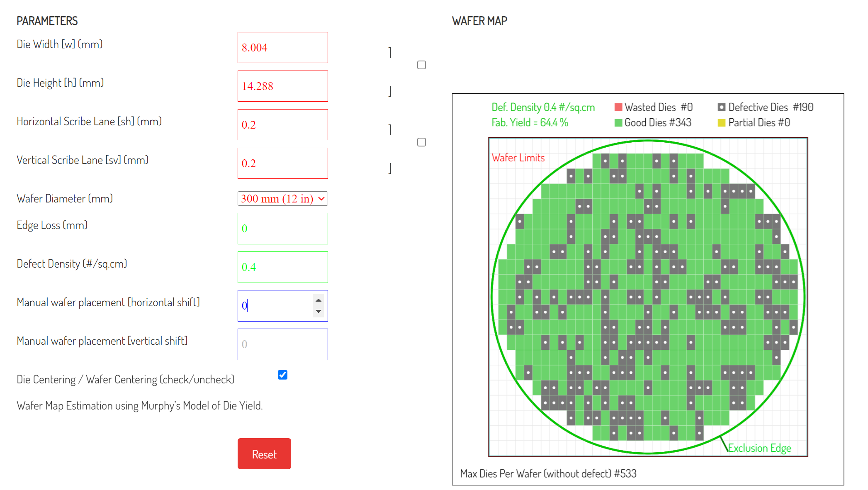Viewport: 868px width, 490px height.
Task: Click the gray Defective Dies legend icon
Action: click(x=722, y=107)
